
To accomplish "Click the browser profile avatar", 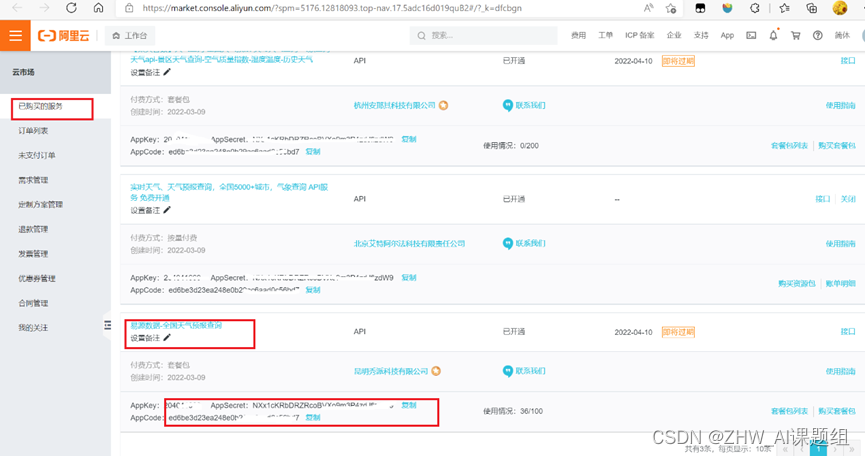I will pyautogui.click(x=840, y=8).
